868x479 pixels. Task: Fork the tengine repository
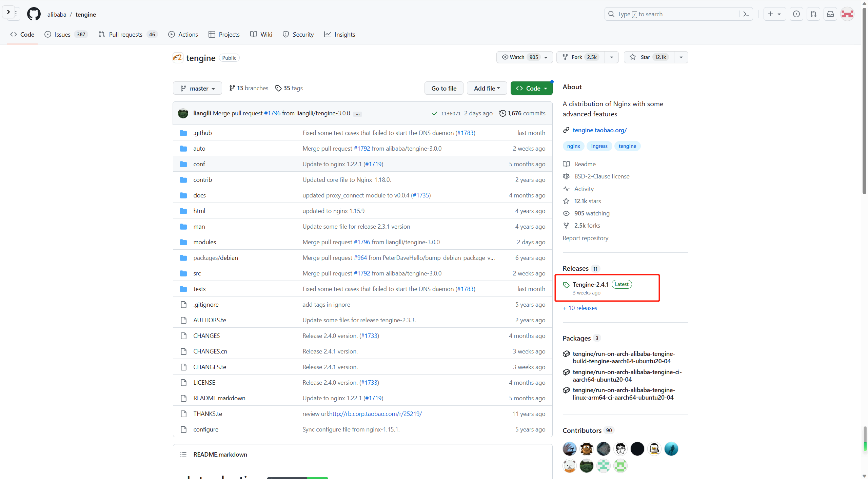[581, 57]
